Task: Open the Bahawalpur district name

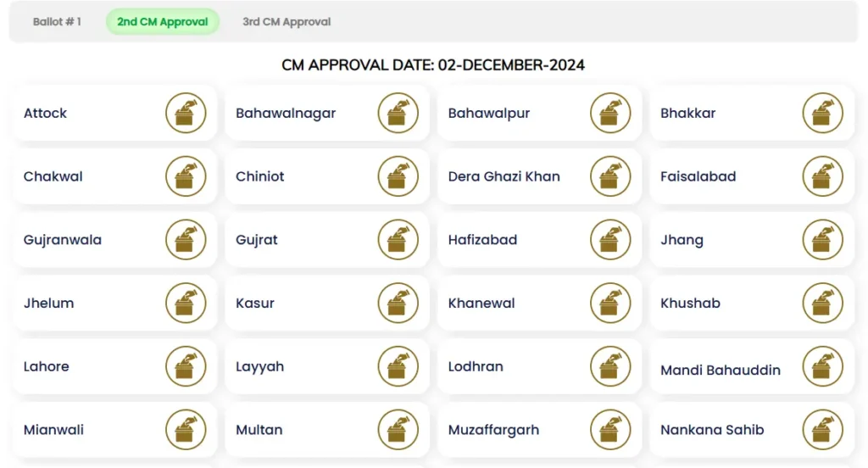Action: [x=489, y=114]
